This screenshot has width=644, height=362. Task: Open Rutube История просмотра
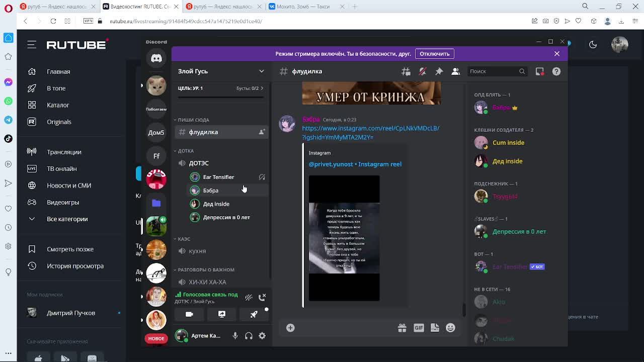point(75,266)
